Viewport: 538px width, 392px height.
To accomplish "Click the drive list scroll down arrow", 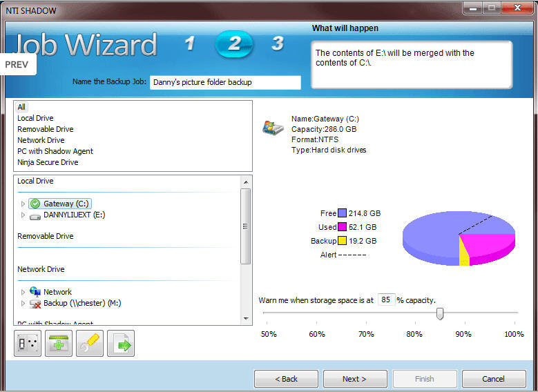I will tap(246, 319).
